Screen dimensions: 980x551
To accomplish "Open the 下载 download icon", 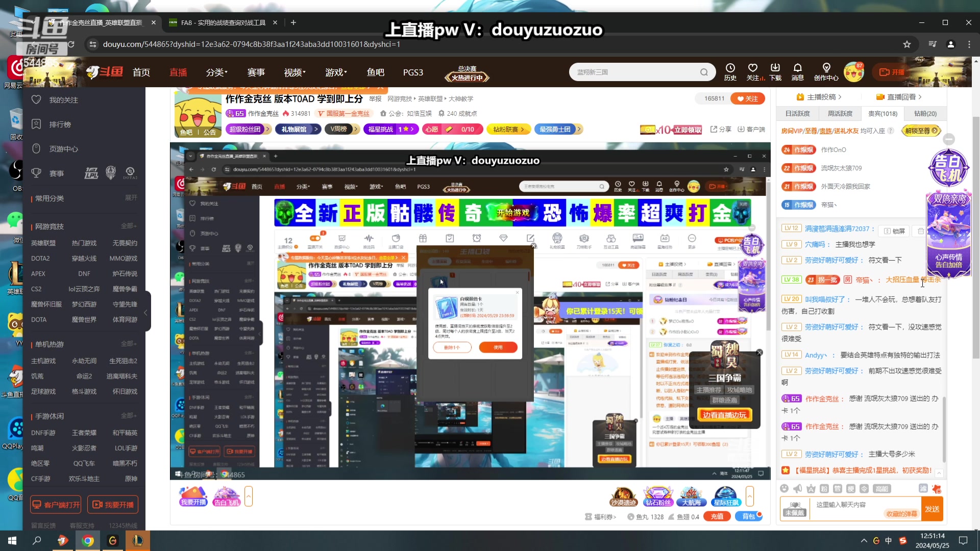I will (x=775, y=72).
